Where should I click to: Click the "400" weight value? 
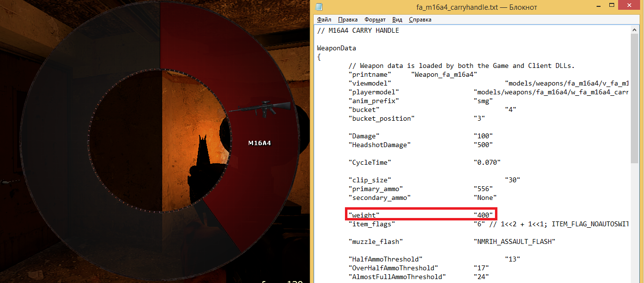483,215
